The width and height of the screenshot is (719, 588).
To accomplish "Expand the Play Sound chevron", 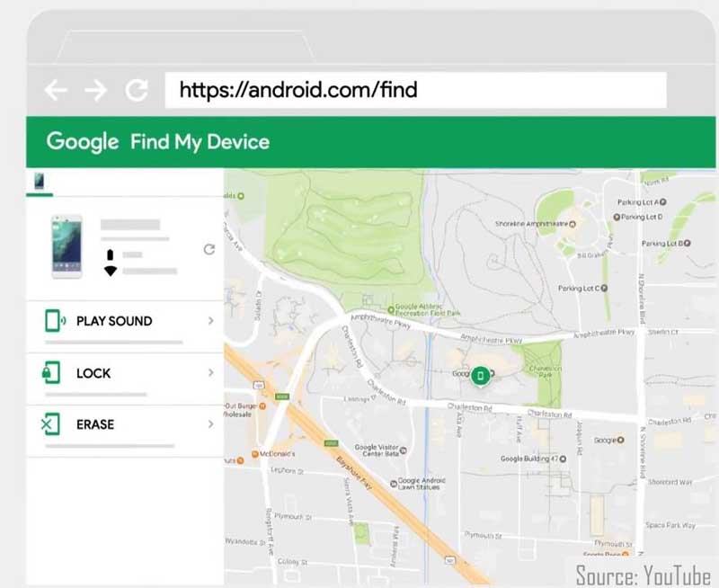I will coord(210,321).
